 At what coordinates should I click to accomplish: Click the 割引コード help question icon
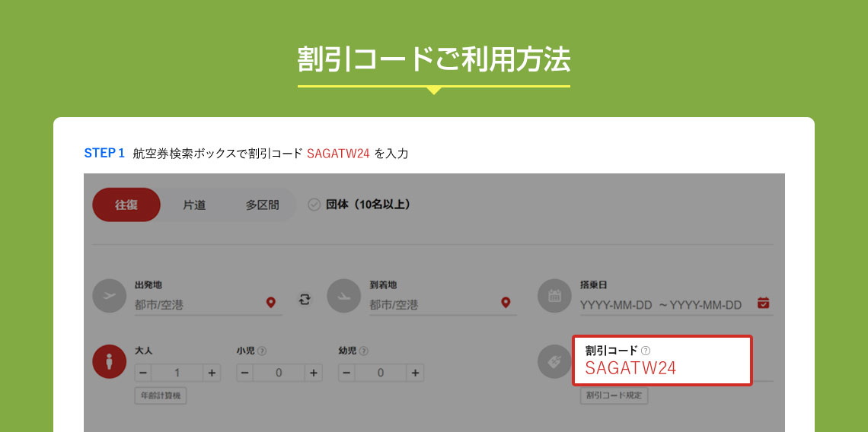[646, 351]
